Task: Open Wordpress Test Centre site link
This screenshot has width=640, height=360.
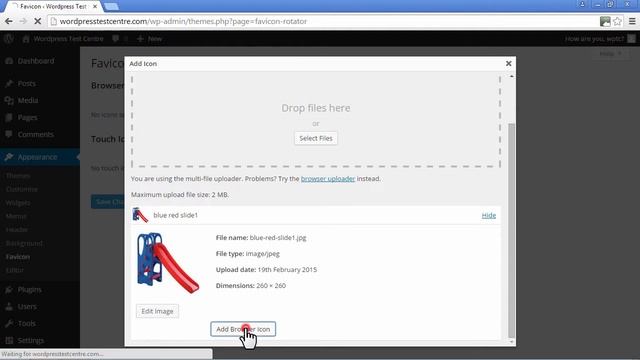Action: (x=63, y=39)
